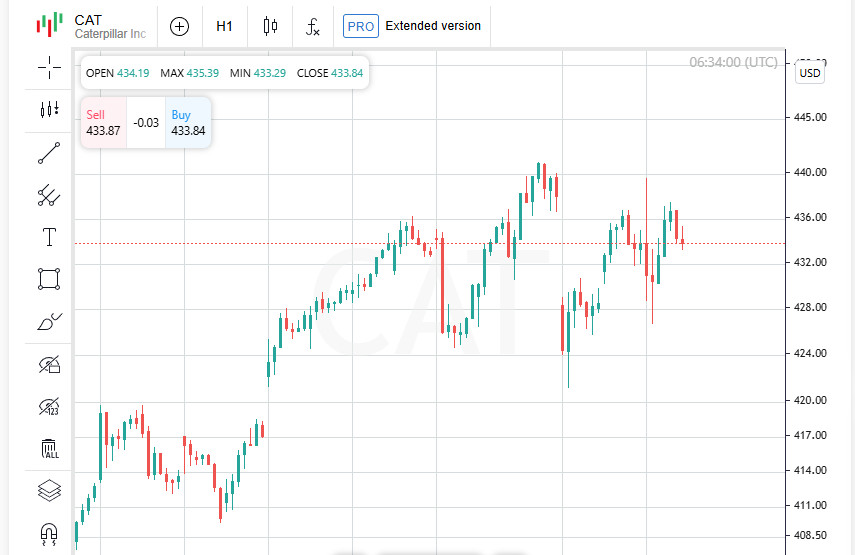Click the 436.00 price axis label
Image resolution: width=855 pixels, height=555 pixels.
coord(810,218)
